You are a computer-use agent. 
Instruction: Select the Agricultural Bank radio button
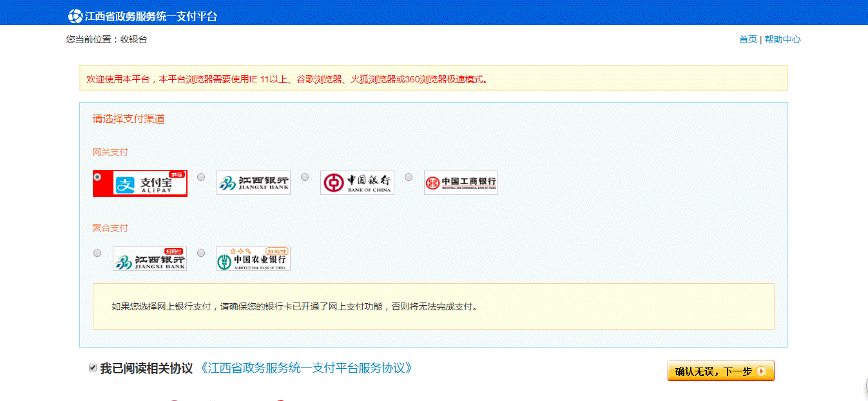coord(201,253)
